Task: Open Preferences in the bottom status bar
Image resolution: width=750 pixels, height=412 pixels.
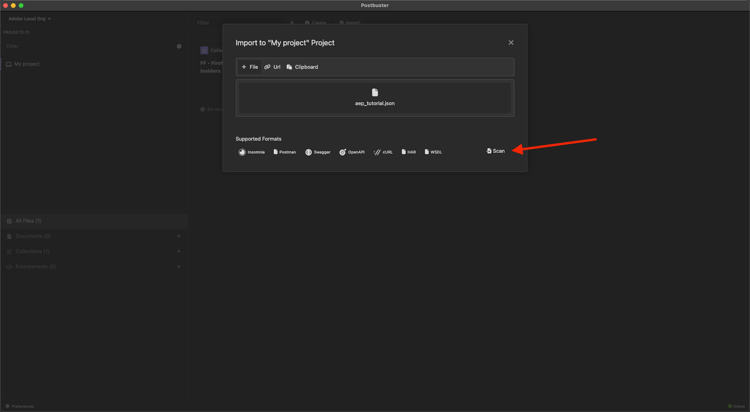Action: pos(20,406)
